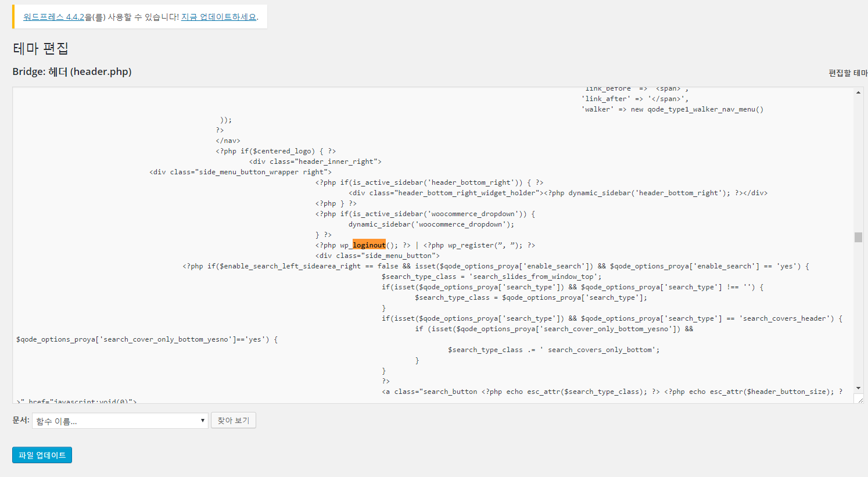This screenshot has width=868, height=477.
Task: Click the closing </nav> tag line
Action: (x=228, y=141)
